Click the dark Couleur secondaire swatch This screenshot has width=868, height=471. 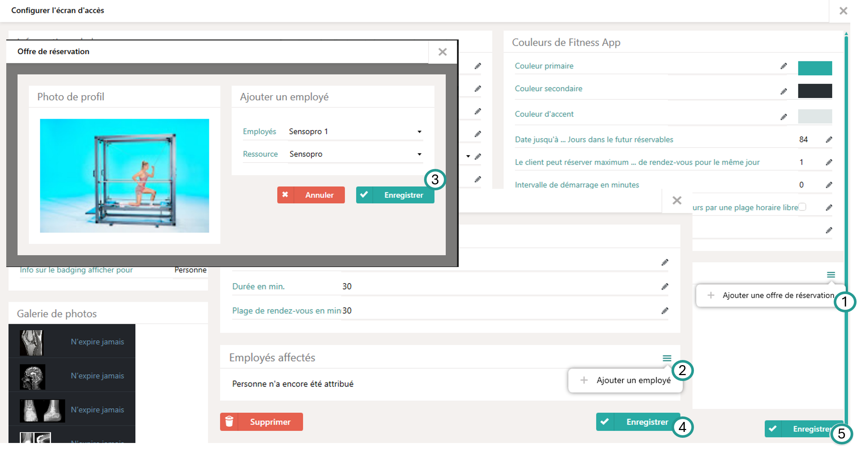pyautogui.click(x=815, y=91)
